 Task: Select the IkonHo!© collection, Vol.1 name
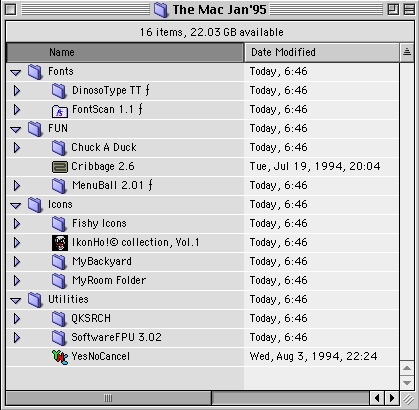136,243
